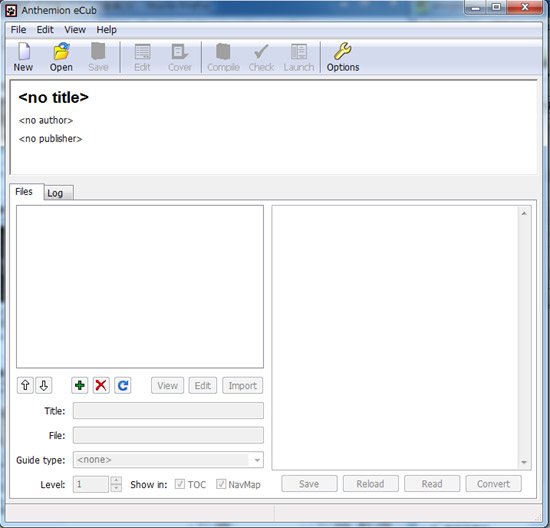
Task: Click the Compile toolbar icon
Action: pyautogui.click(x=223, y=57)
